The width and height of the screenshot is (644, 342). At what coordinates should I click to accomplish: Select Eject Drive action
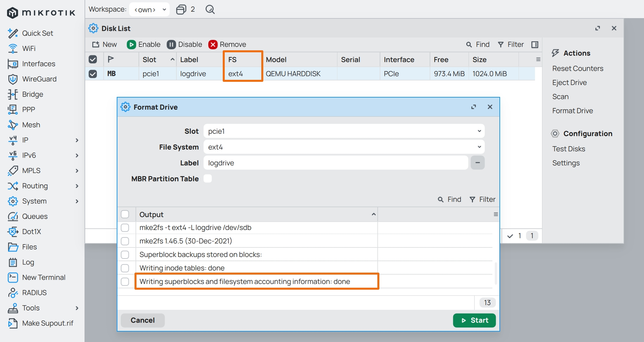(570, 82)
